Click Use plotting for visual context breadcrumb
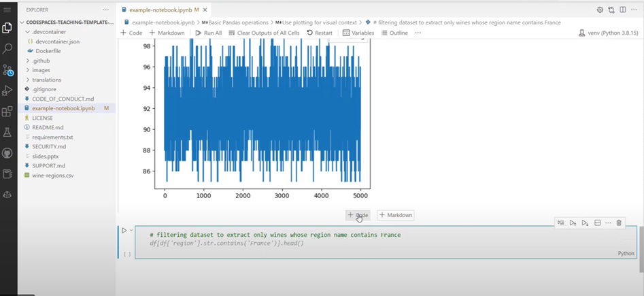644x296 pixels. (x=316, y=22)
